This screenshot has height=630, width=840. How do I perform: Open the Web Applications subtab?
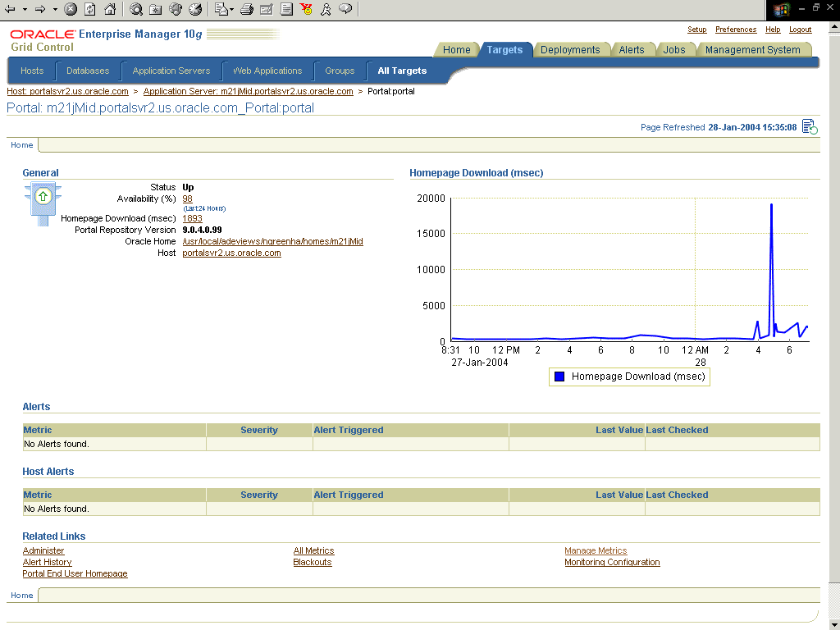[x=267, y=71]
